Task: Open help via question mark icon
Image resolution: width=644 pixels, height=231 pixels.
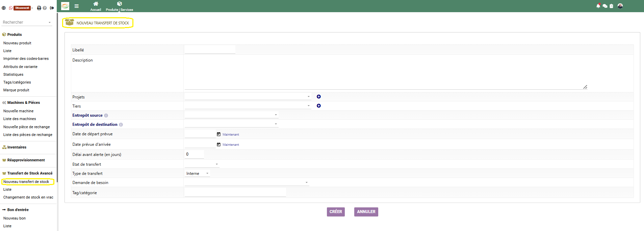Action: click(x=45, y=8)
